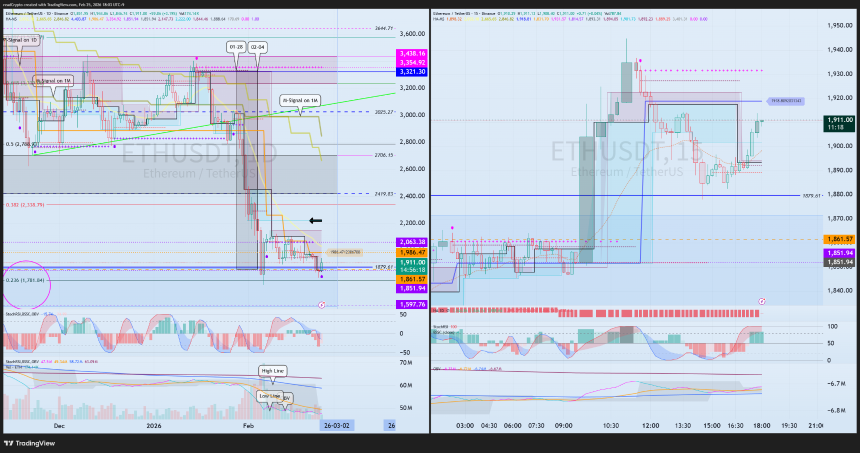Select the highlighted 26-03-02 date on time axis
This screenshot has height=453, width=860.
[x=337, y=426]
